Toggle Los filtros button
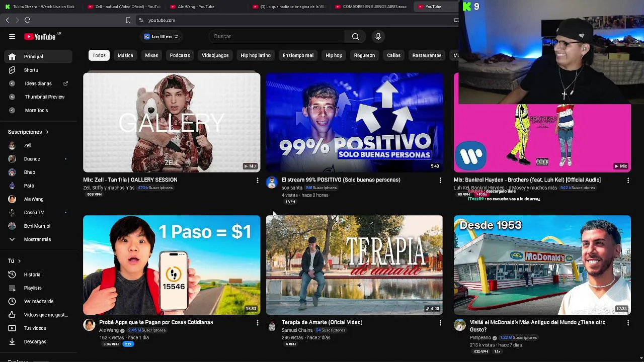The height and width of the screenshot is (362, 644). click(x=161, y=37)
